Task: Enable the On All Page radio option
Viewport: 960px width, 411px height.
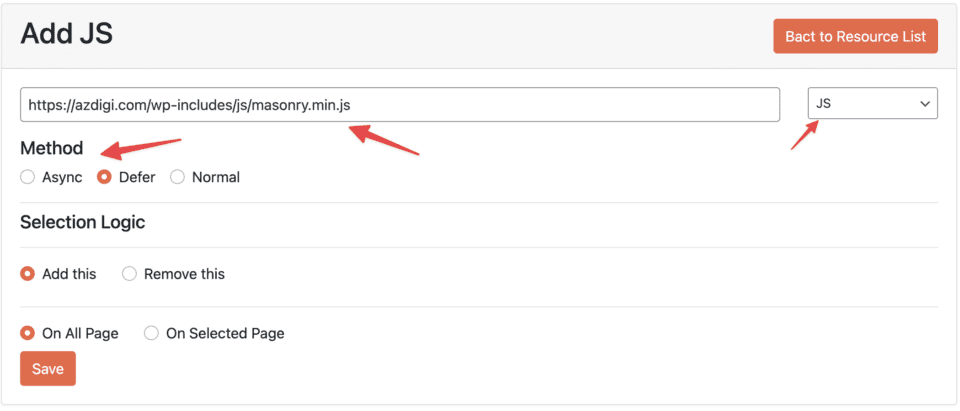Action: tap(28, 333)
